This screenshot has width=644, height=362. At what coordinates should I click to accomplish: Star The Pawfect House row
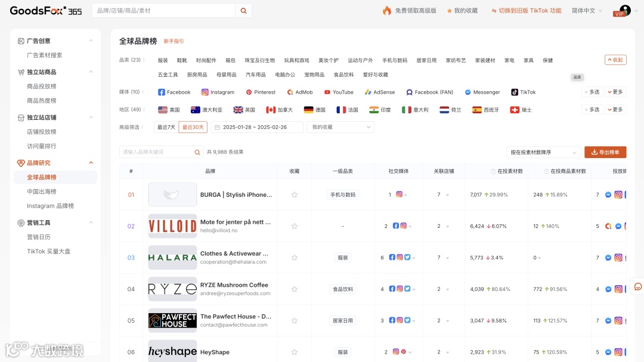(295, 320)
